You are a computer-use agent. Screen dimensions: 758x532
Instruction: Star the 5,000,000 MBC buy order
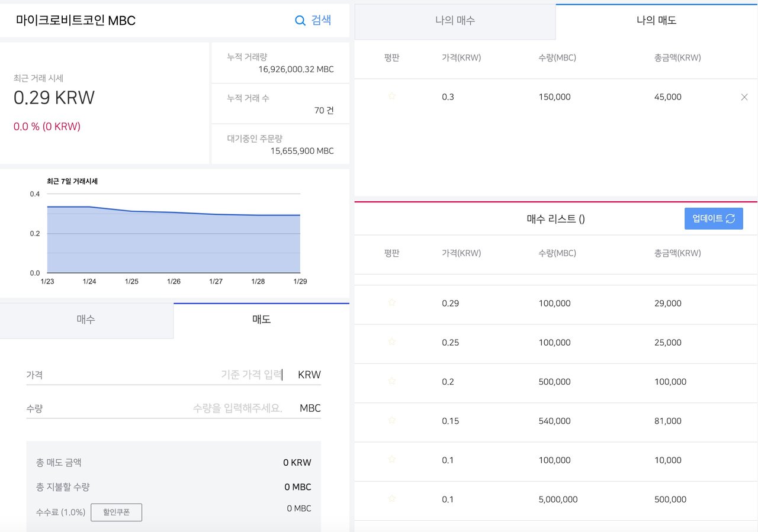391,499
